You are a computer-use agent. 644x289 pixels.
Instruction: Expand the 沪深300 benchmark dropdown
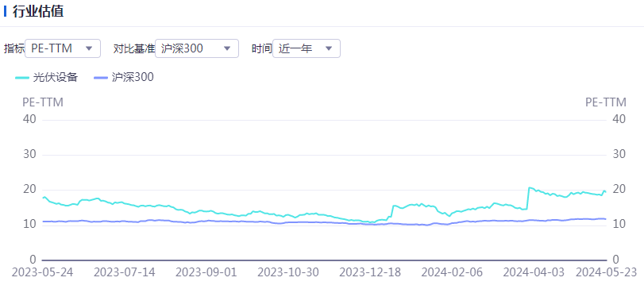[x=197, y=48]
